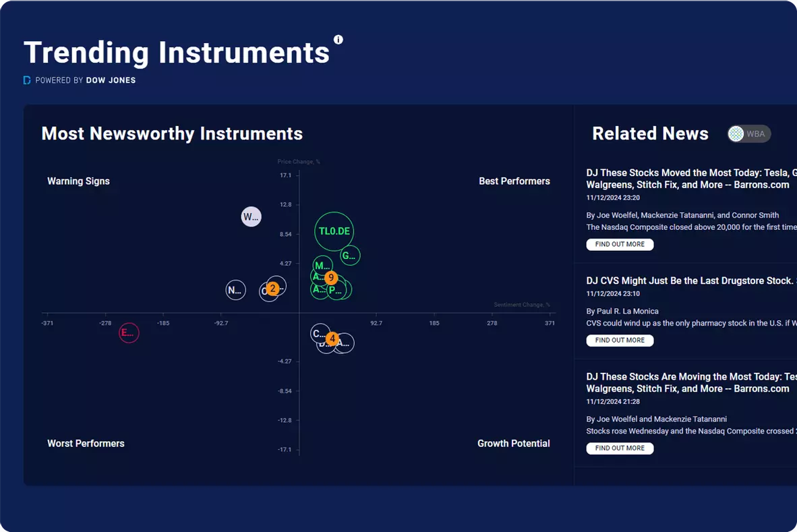Image resolution: width=797 pixels, height=532 pixels.
Task: Open Find Out More for Stocks Moved article
Action: [620, 244]
